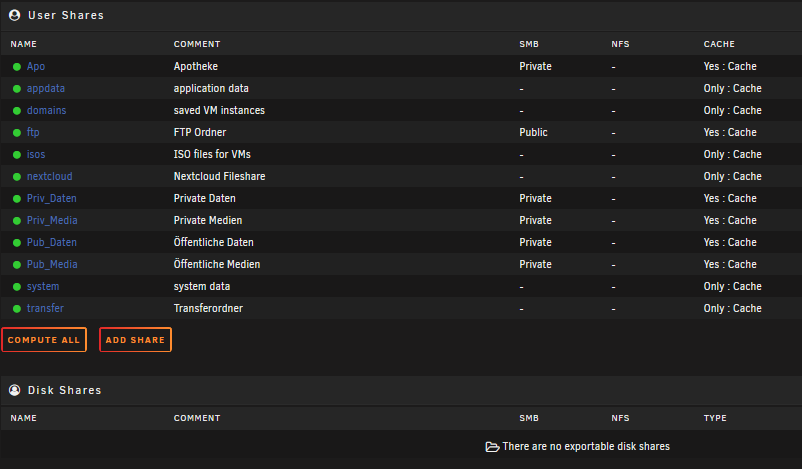
Task: Open the Priv_Daten share link
Action: pos(52,198)
